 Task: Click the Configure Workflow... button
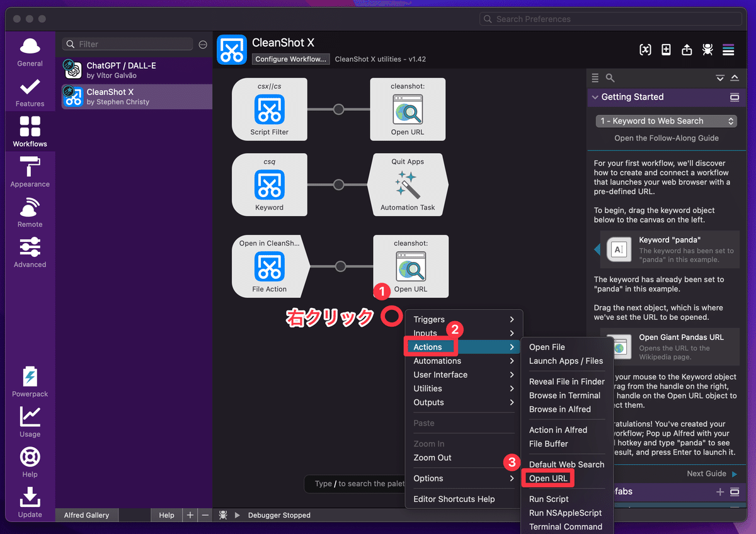[x=291, y=59]
